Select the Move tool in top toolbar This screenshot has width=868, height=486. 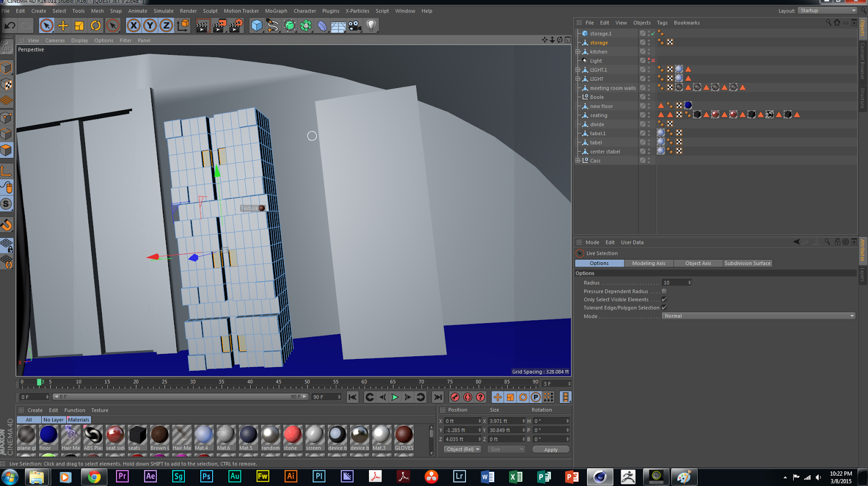(63, 26)
